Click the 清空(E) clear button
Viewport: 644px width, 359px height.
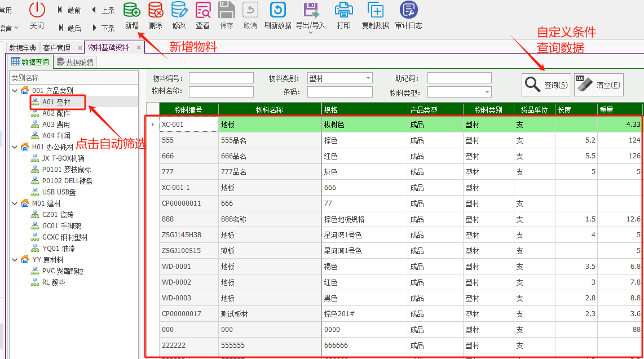tap(598, 85)
